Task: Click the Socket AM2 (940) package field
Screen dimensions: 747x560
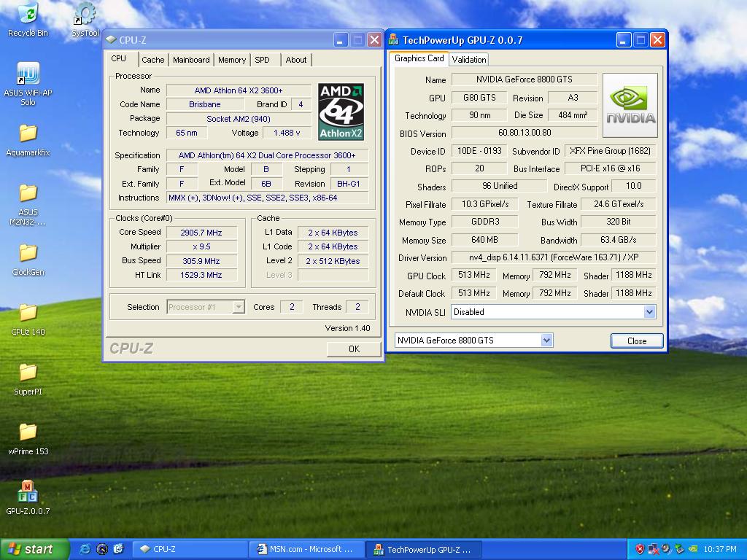Action: (239, 119)
